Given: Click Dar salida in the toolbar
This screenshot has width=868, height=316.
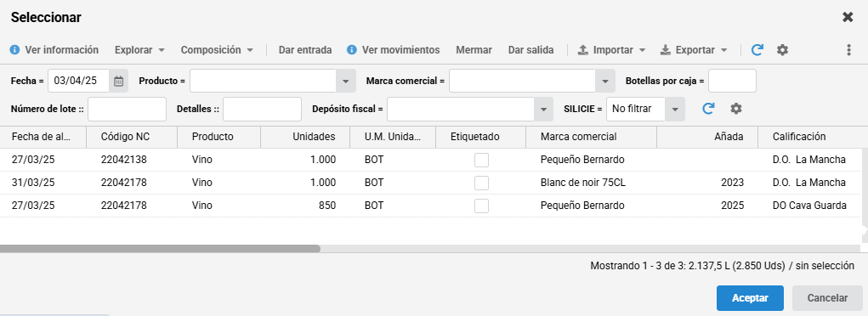Looking at the screenshot, I should pos(530,50).
